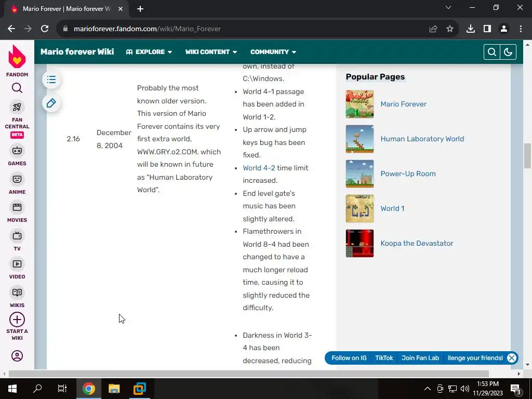This screenshot has height=399, width=532.
Task: Click the World 1 thumbnail
Action: coord(360,209)
